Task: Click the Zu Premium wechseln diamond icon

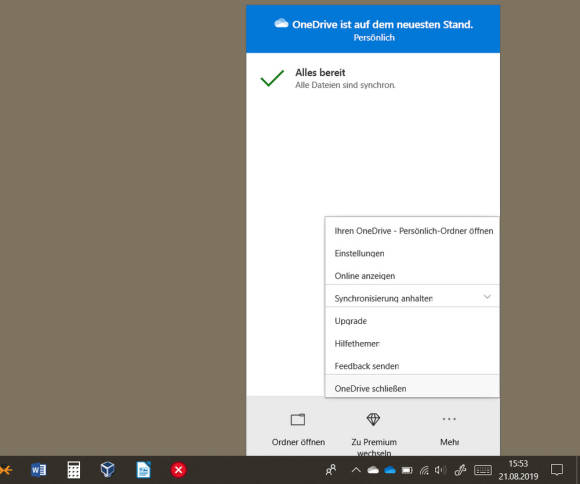Action: (373, 419)
